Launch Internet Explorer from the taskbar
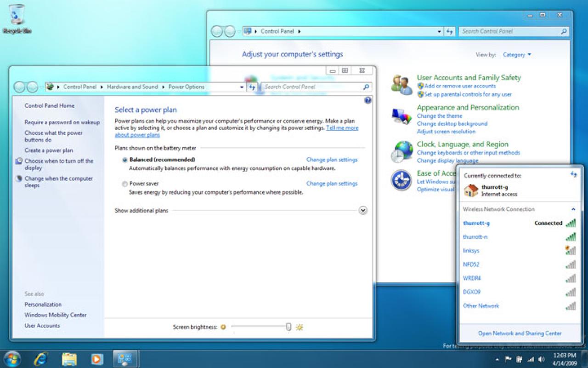588x368 pixels. [x=41, y=358]
